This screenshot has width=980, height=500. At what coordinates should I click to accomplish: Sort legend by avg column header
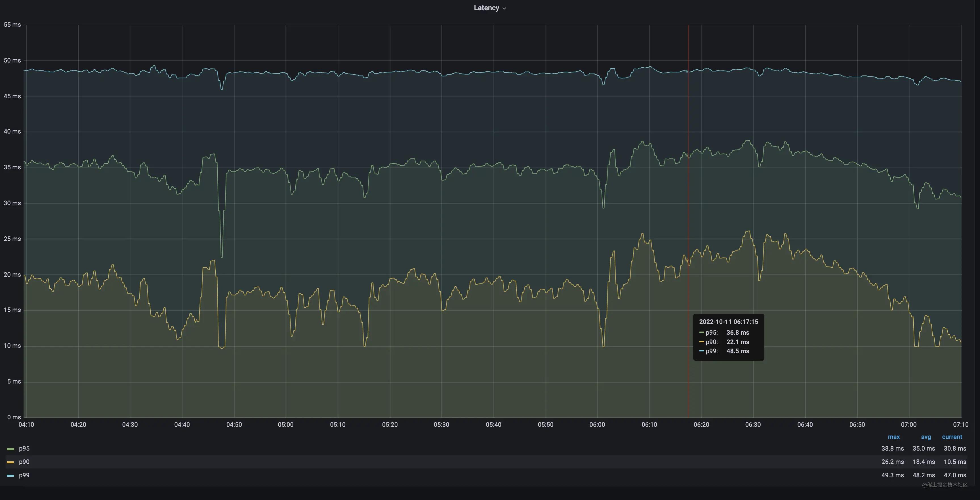pos(926,437)
